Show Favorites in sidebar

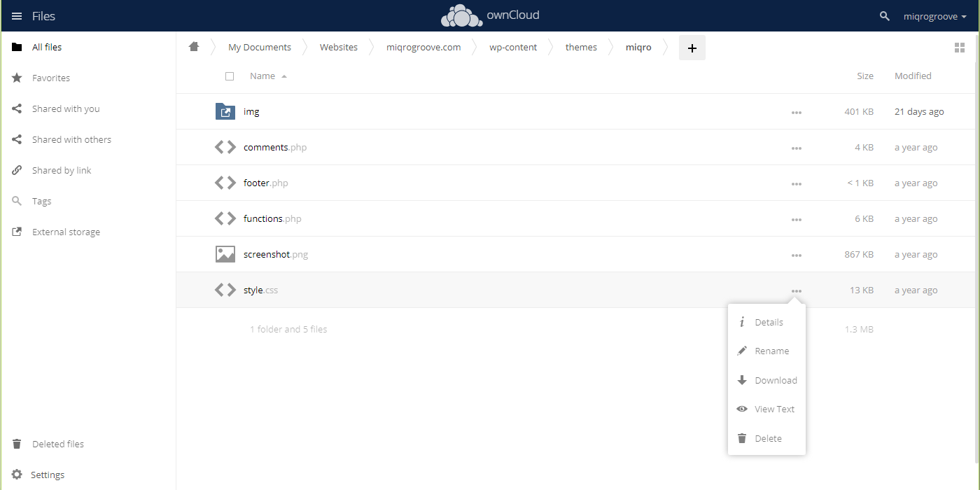point(87,78)
